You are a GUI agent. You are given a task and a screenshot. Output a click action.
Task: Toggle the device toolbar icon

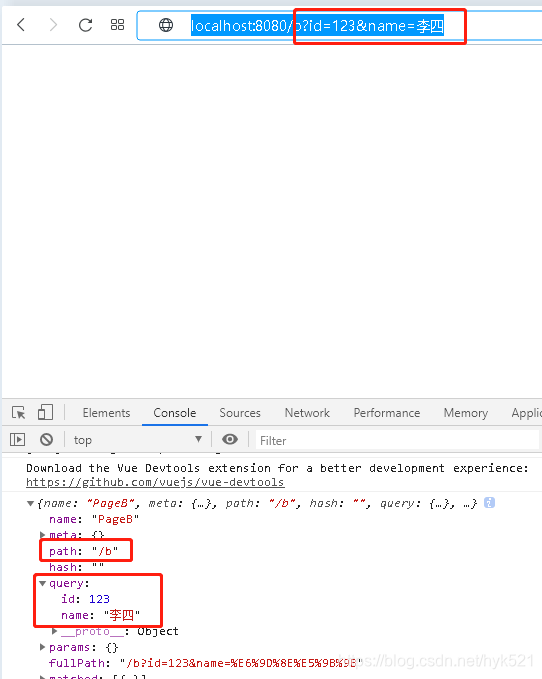45,412
